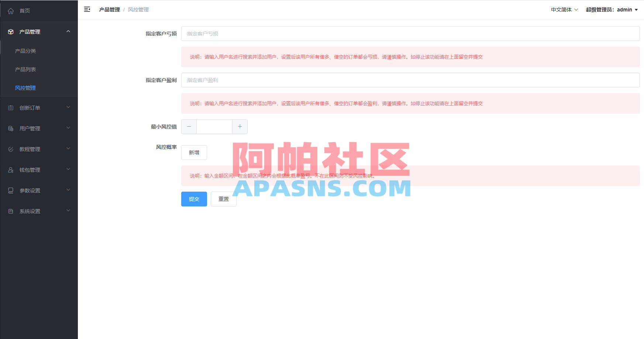
Task: Click inside the 最小风控值 number field
Action: (x=214, y=127)
